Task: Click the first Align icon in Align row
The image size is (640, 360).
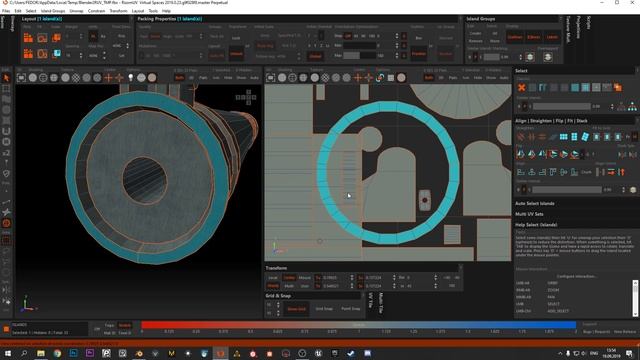Action: click(x=521, y=172)
